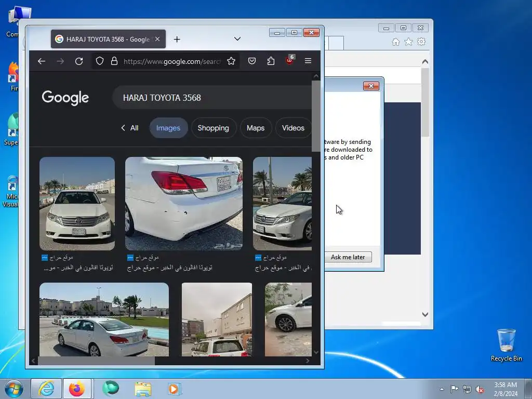Click Firefox taskbar icon

point(77,389)
